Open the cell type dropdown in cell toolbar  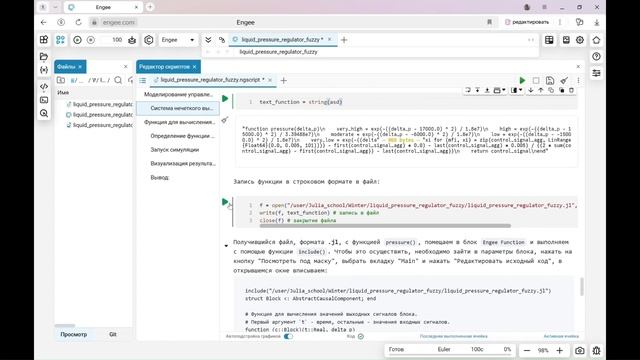(x=499, y=90)
